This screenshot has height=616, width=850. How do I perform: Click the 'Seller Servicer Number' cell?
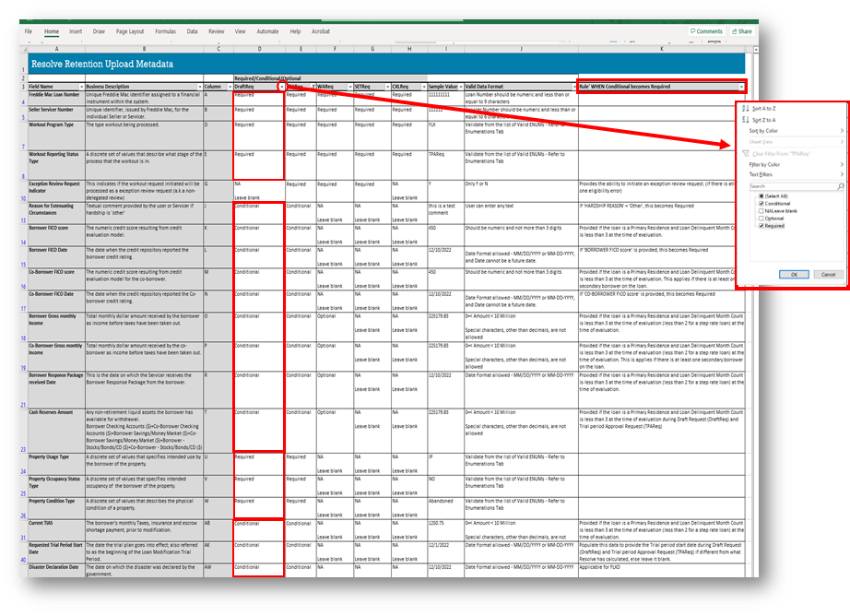click(56, 113)
